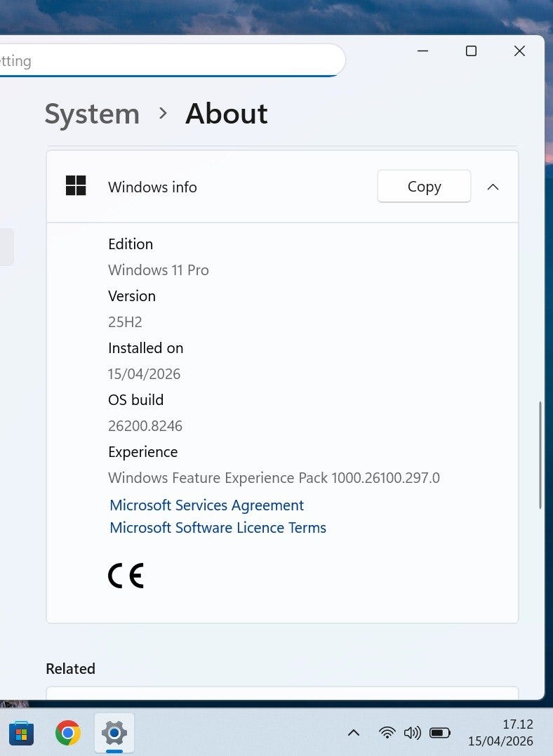Show hidden system tray icons
Screen dimensions: 553x756
click(354, 733)
